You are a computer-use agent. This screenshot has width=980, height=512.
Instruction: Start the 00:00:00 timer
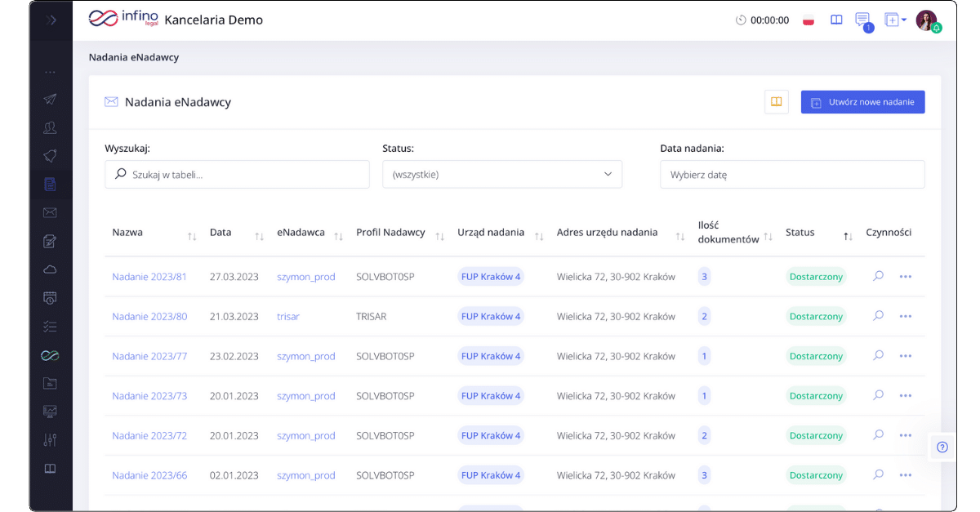[x=762, y=20]
